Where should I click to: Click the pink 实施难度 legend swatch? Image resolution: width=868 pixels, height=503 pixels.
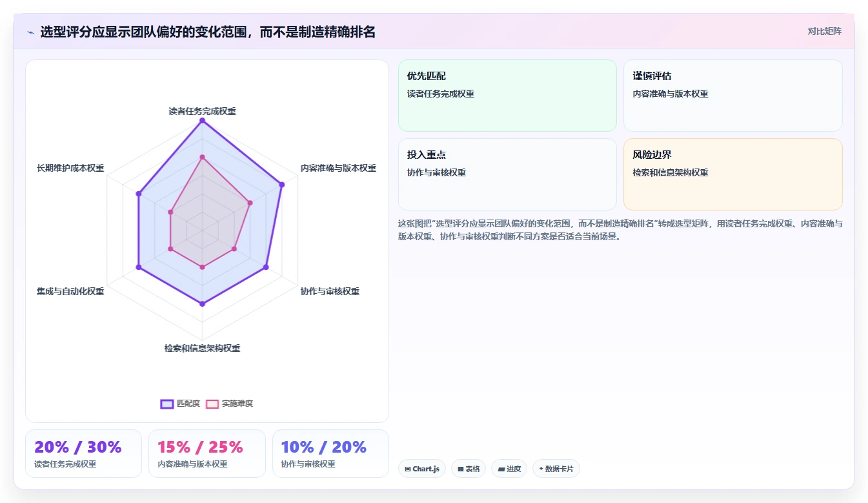tap(212, 404)
